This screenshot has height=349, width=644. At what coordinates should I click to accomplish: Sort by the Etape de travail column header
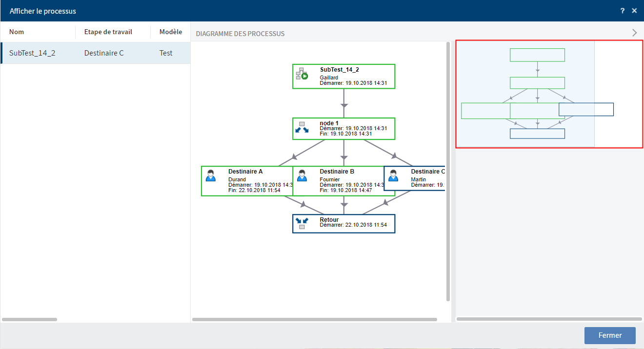(x=108, y=32)
